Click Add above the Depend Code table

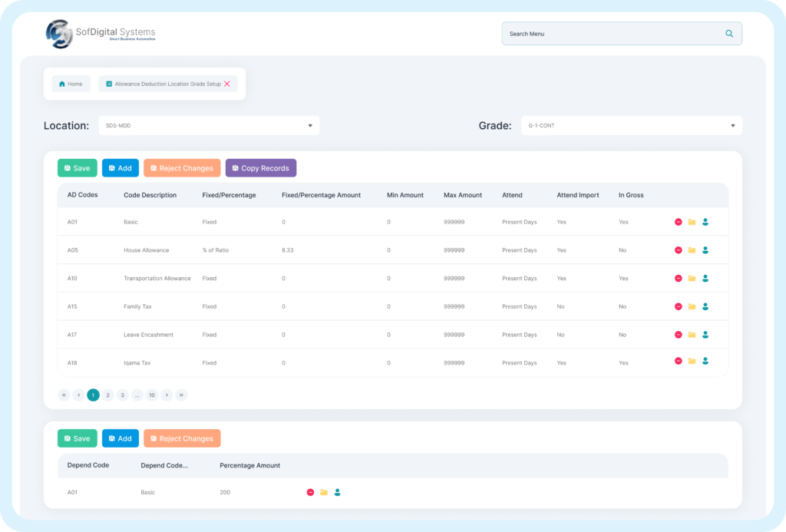(x=120, y=438)
